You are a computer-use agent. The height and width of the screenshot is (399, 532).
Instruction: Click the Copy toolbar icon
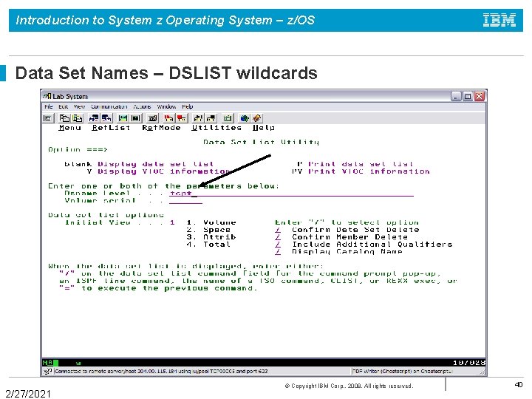(64, 118)
